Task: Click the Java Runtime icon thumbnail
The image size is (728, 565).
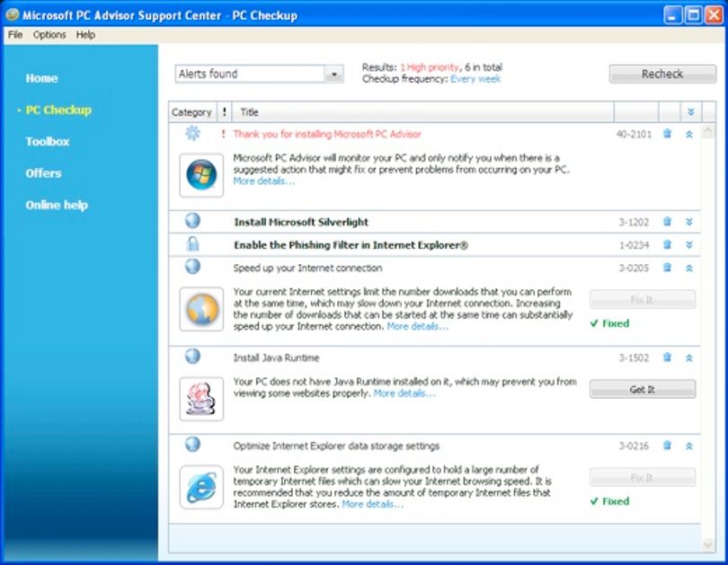Action: point(201,399)
